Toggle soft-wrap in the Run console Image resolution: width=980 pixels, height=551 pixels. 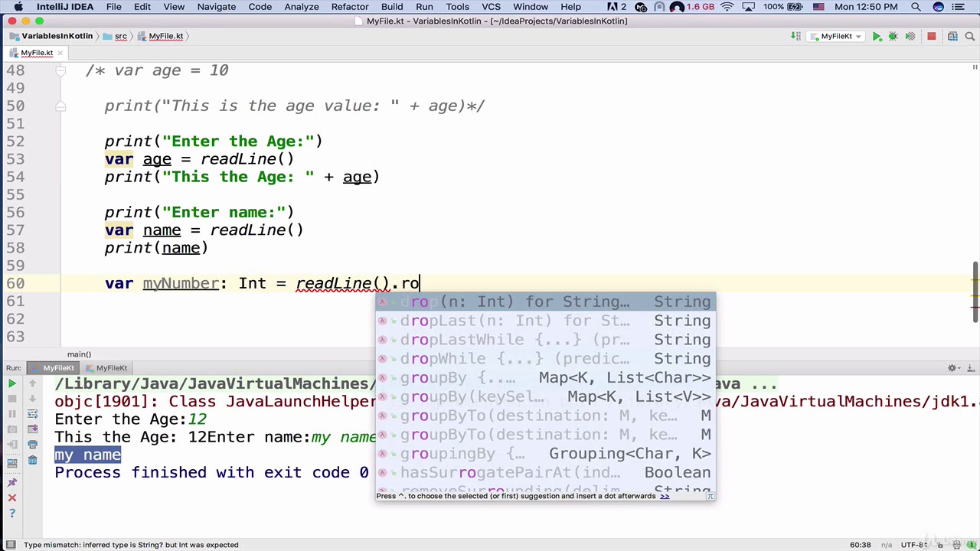click(x=33, y=414)
